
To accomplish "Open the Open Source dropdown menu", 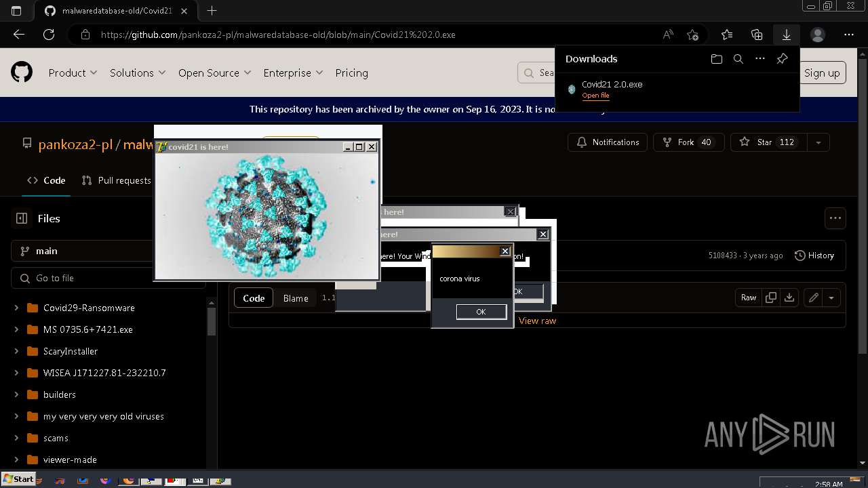I will click(x=214, y=73).
